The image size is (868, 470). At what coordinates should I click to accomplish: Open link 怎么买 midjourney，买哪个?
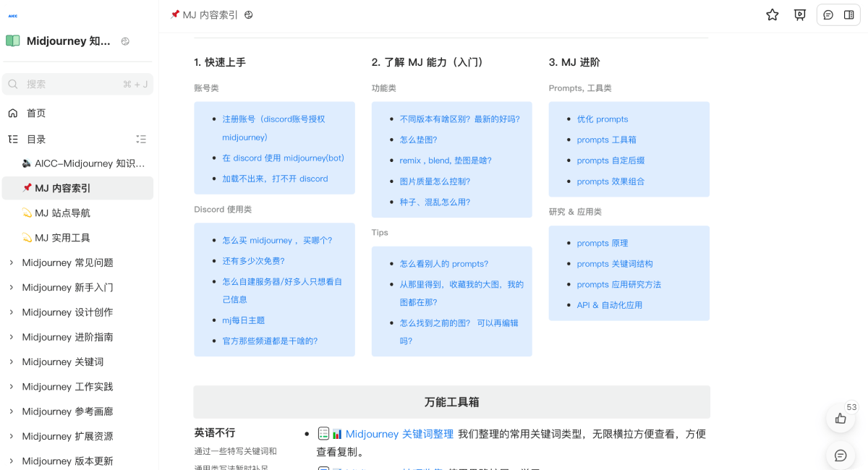(x=277, y=240)
